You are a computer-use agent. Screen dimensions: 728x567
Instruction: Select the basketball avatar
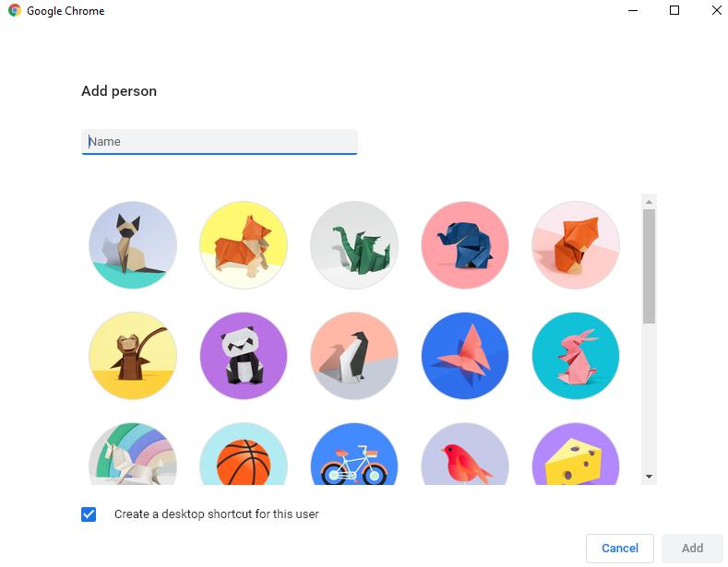tap(244, 454)
